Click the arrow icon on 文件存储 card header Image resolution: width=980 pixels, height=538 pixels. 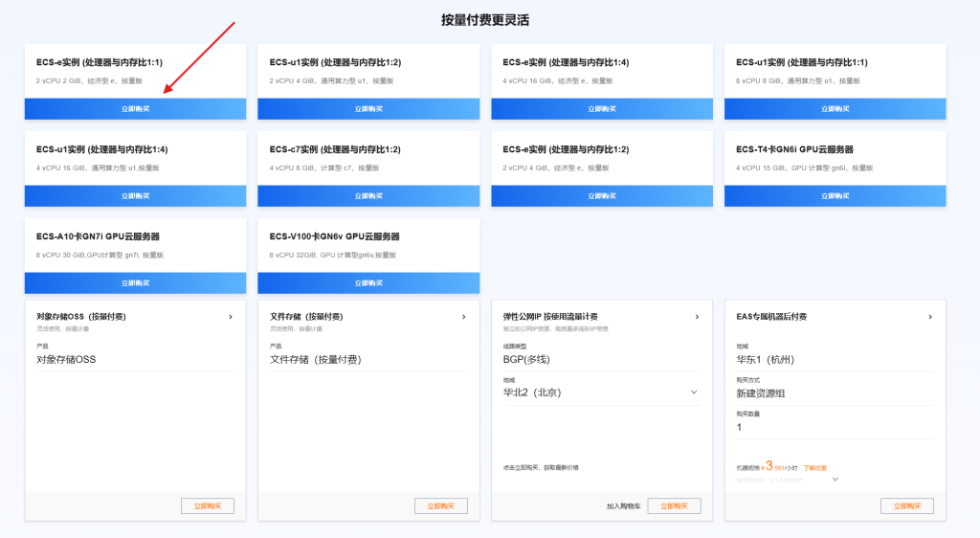[464, 317]
